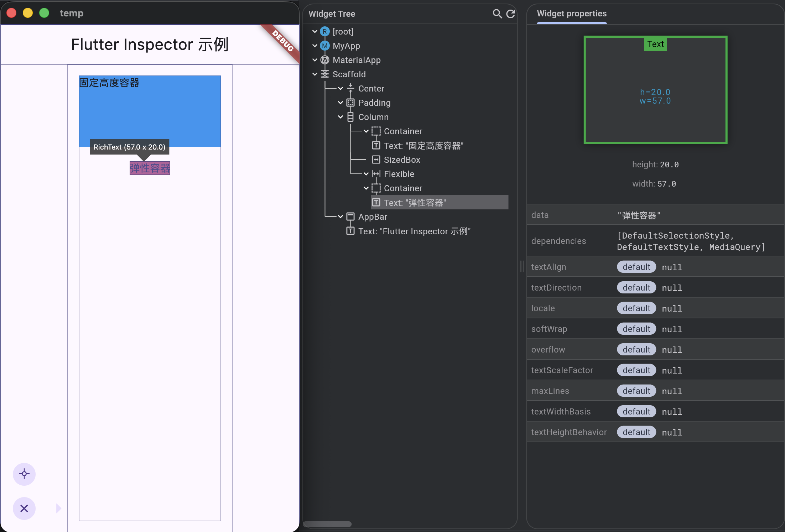Select the MaterialApp tree row
The height and width of the screenshot is (532, 785).
[x=357, y=60]
